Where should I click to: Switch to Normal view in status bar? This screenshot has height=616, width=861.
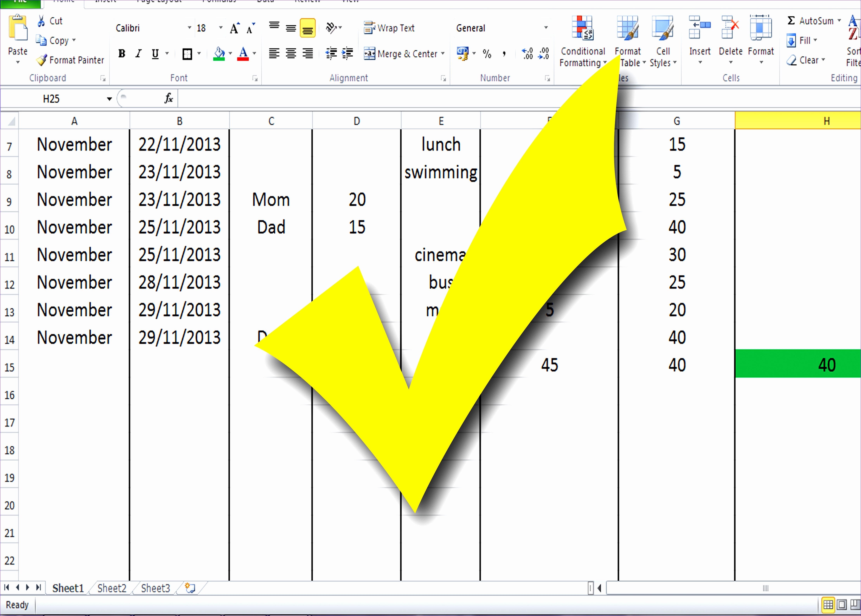click(828, 605)
